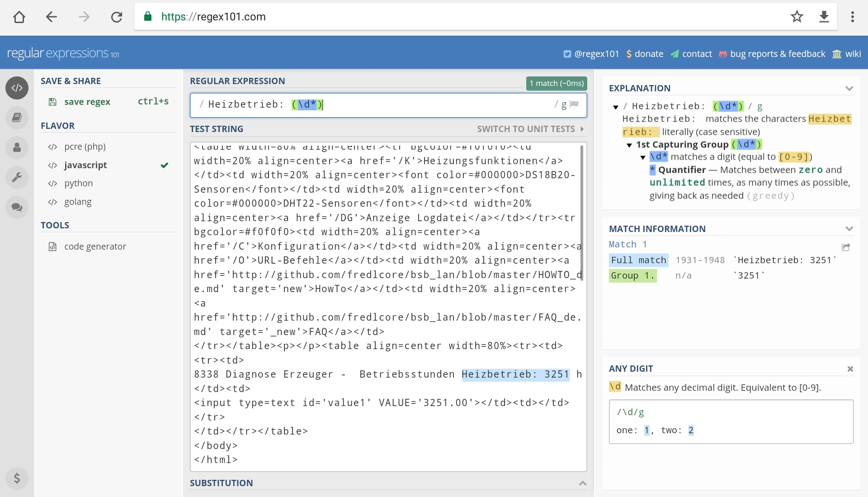
Task: Collapse the \d* explanation tree node
Action: (643, 157)
